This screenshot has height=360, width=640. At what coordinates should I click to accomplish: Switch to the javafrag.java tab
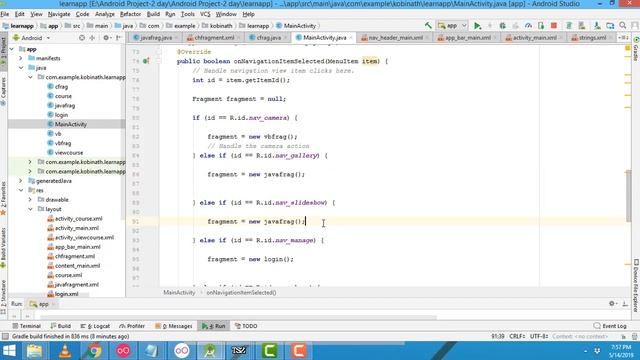click(156, 38)
